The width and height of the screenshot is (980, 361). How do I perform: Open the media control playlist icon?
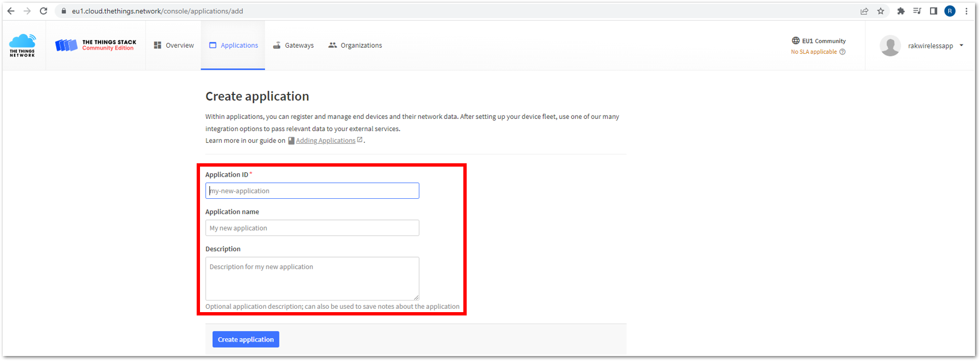917,11
